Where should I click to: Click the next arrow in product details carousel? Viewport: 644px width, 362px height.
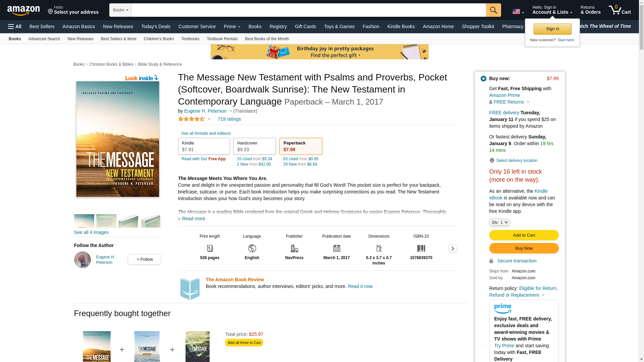[x=452, y=248]
